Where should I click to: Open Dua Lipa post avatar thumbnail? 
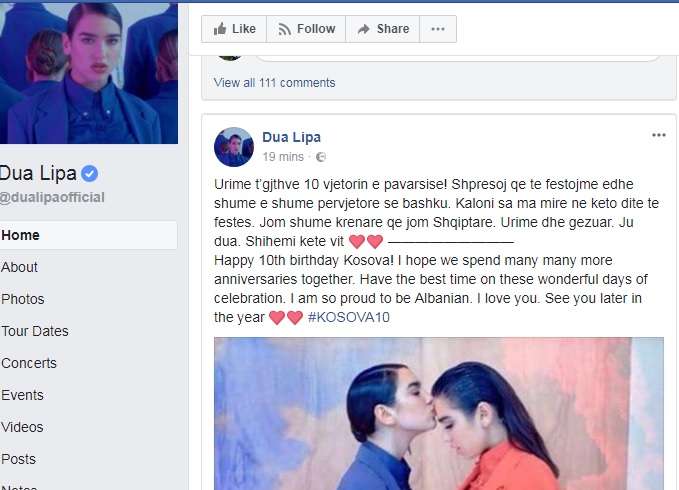[x=234, y=147]
